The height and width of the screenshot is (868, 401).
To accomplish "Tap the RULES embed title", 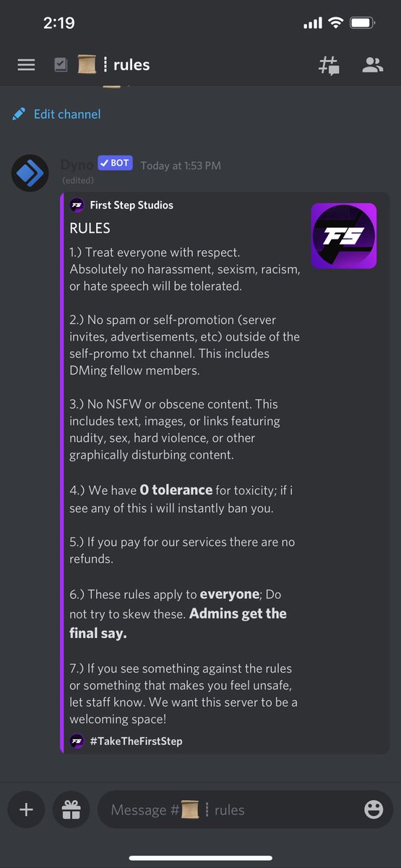I will pyautogui.click(x=90, y=229).
